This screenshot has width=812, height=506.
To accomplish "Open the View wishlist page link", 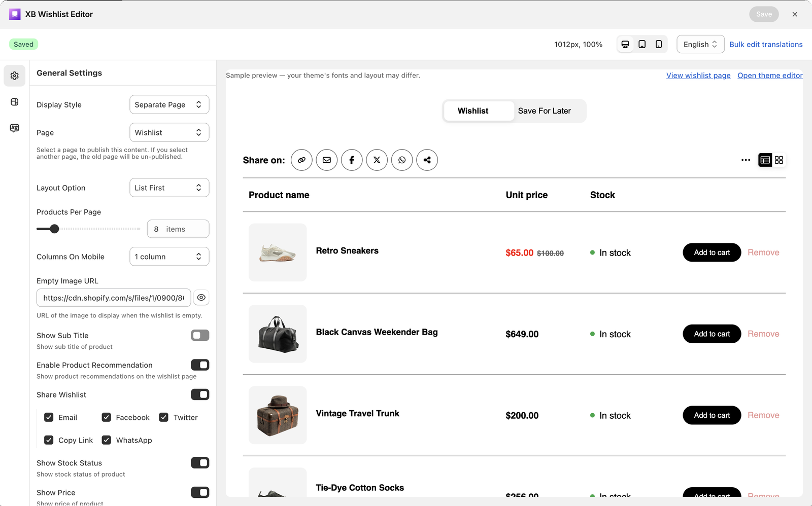I will (x=698, y=76).
